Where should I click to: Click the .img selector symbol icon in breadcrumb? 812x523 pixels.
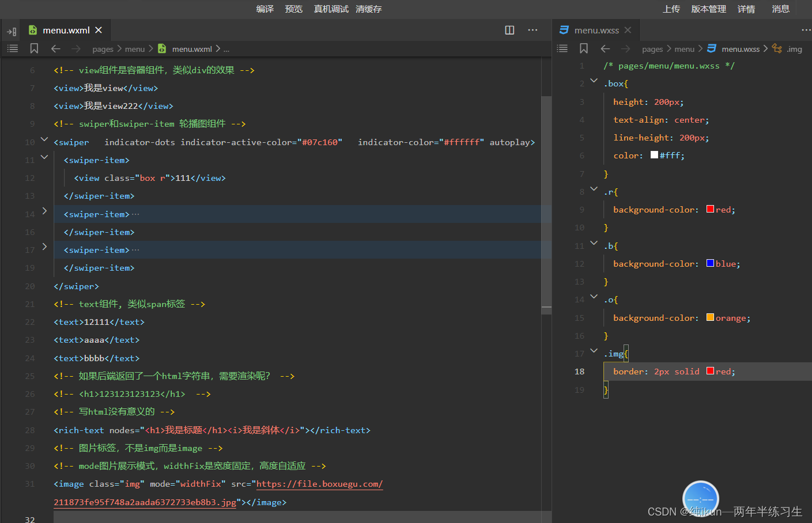click(777, 49)
